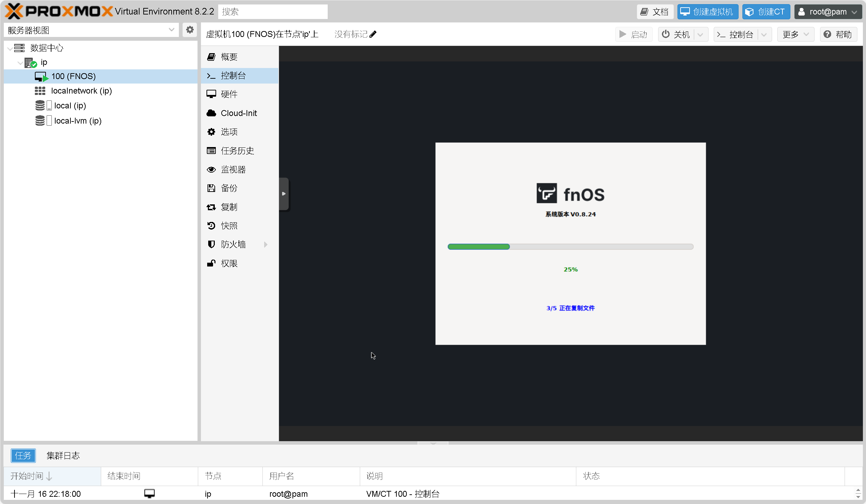Viewport: 866px width, 504px height.
Task: Click the firewall shield icon
Action: 211,244
